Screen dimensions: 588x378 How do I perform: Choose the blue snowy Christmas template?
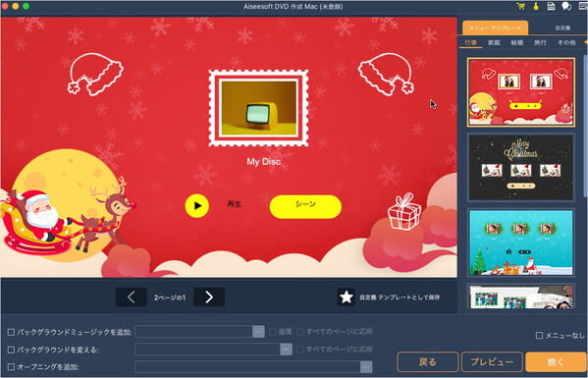(521, 243)
